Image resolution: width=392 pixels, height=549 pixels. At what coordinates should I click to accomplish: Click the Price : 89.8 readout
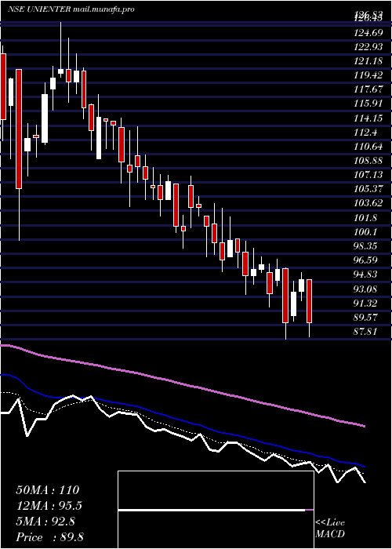tap(50, 537)
